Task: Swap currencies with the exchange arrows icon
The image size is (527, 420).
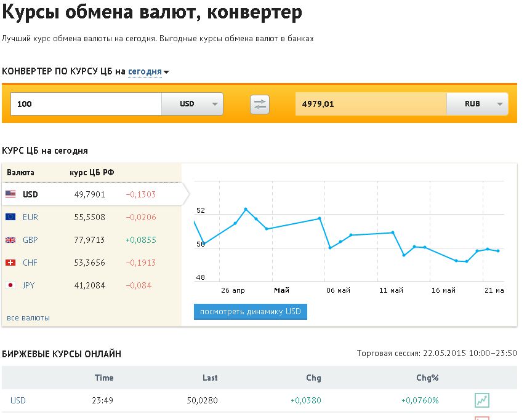Action: pyautogui.click(x=259, y=105)
